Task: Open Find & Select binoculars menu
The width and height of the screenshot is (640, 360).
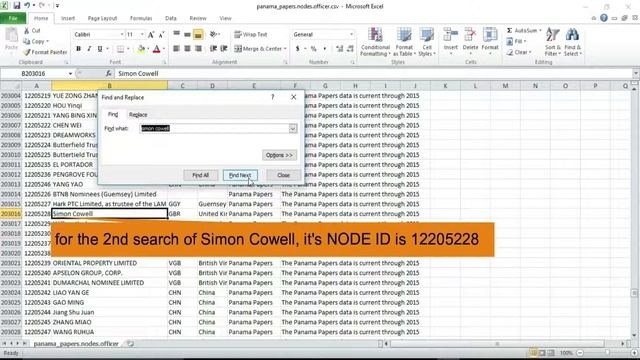Action: (572, 42)
